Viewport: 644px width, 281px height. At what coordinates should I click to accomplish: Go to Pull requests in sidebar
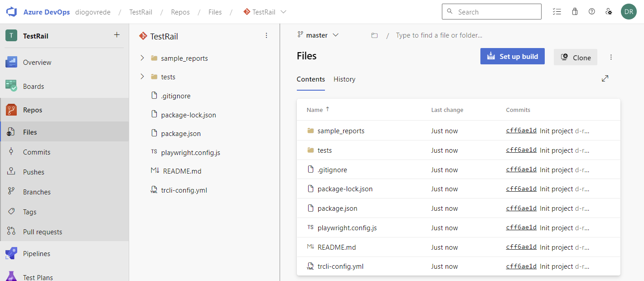(43, 232)
